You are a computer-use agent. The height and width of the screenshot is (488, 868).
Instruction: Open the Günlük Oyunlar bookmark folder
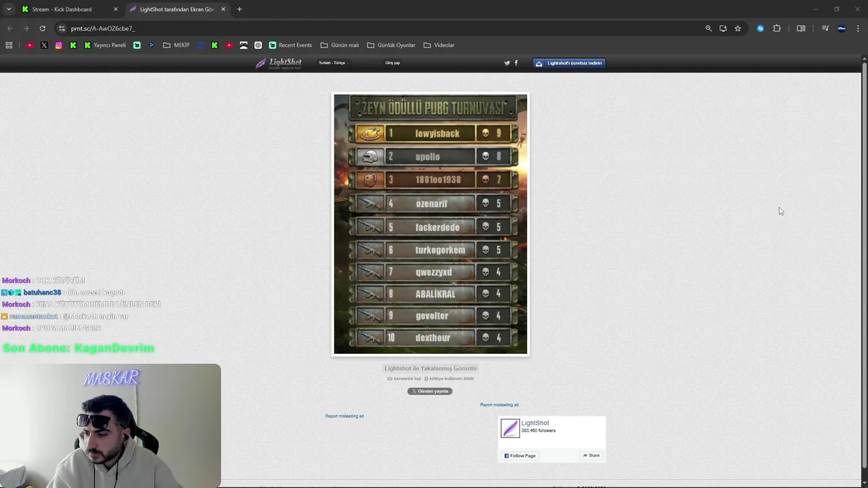[391, 45]
